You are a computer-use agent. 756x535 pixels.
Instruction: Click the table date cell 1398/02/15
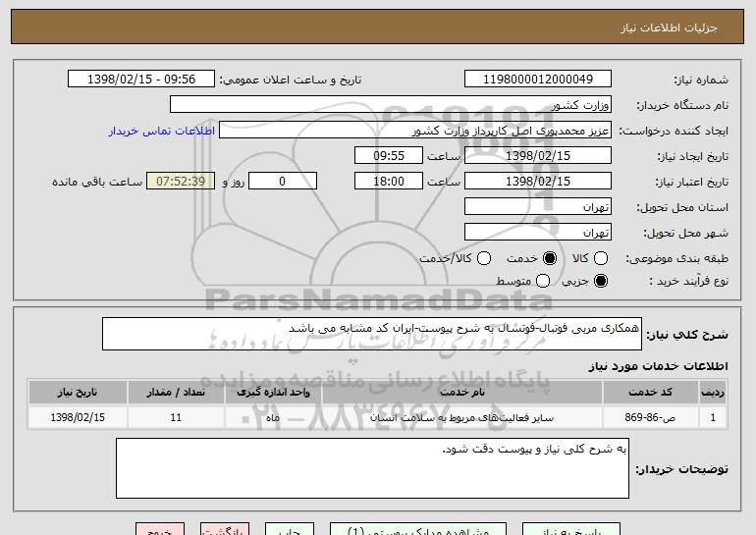click(78, 417)
